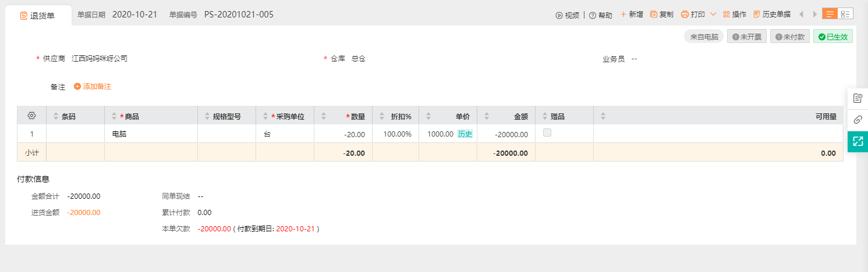This screenshot has height=272, width=868.
Task: Click the 小计 subtotal row label
Action: click(32, 153)
